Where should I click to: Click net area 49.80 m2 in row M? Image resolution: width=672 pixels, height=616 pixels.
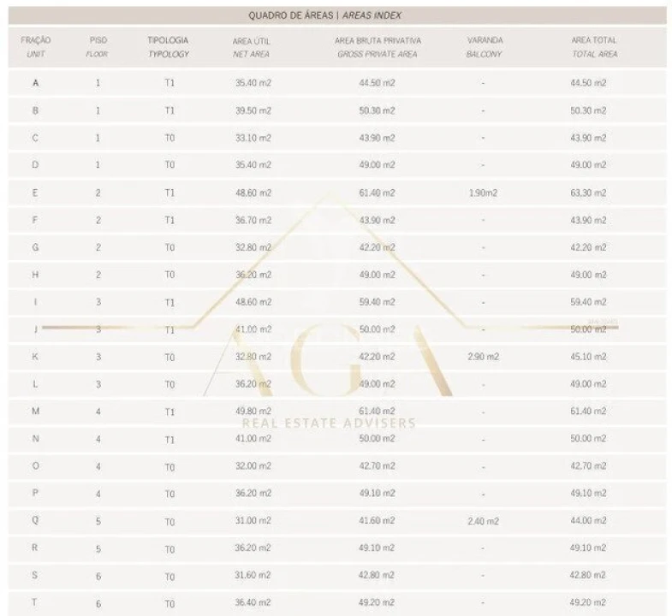pos(253,412)
